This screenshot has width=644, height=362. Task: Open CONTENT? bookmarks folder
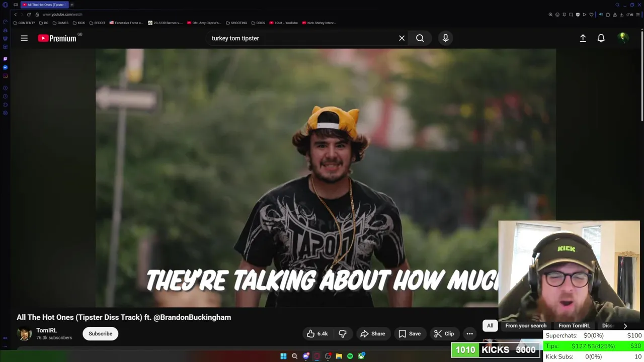tap(24, 23)
